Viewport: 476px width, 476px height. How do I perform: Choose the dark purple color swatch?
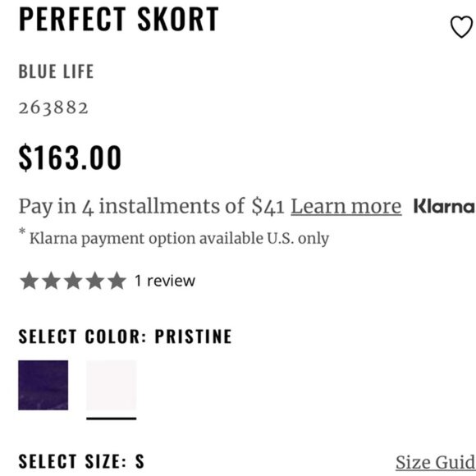43,385
